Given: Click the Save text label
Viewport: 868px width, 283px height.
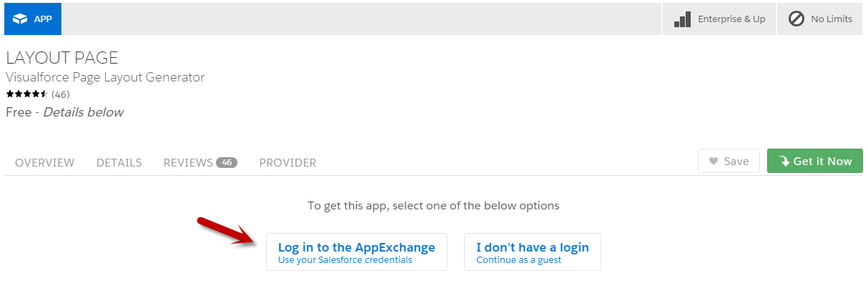Looking at the screenshot, I should pyautogui.click(x=736, y=162).
